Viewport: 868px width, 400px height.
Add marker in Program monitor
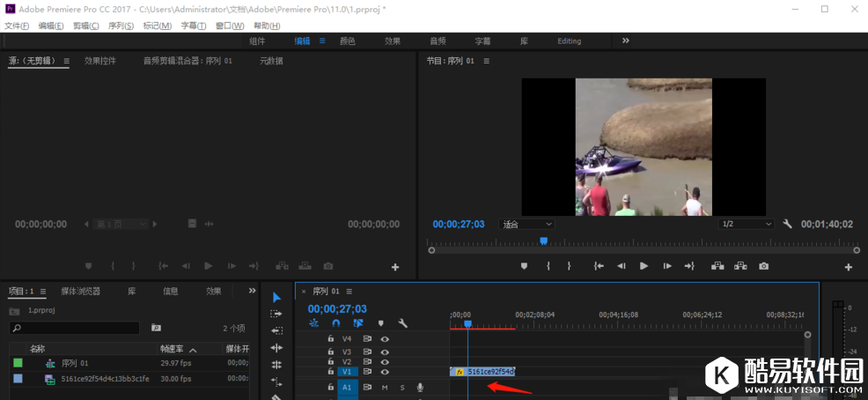[x=524, y=266]
